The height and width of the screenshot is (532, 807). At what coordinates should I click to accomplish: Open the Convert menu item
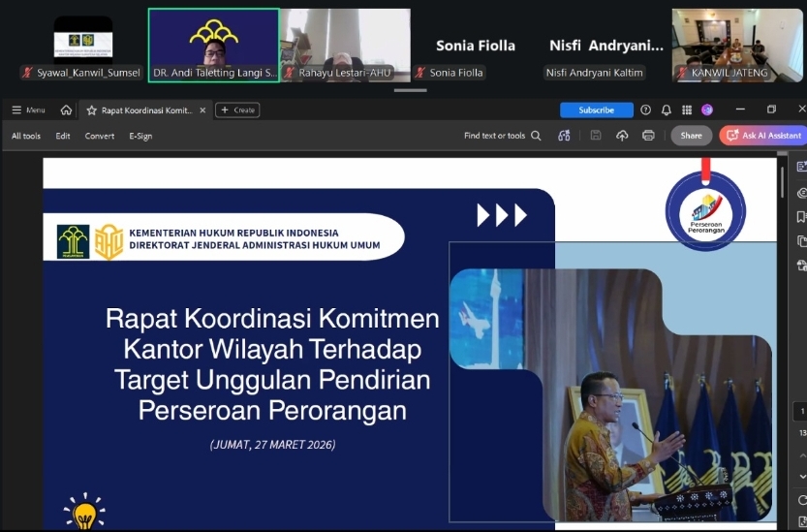pyautogui.click(x=100, y=136)
